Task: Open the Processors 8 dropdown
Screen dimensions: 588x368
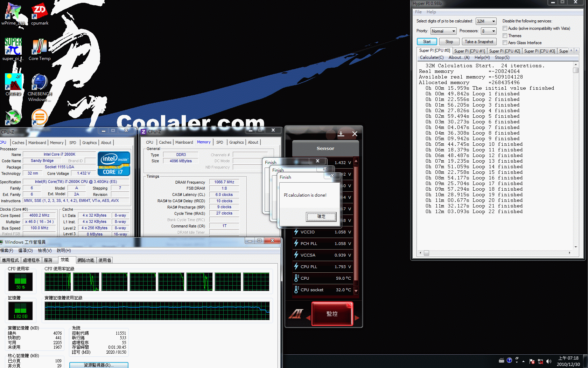Action: 489,31
